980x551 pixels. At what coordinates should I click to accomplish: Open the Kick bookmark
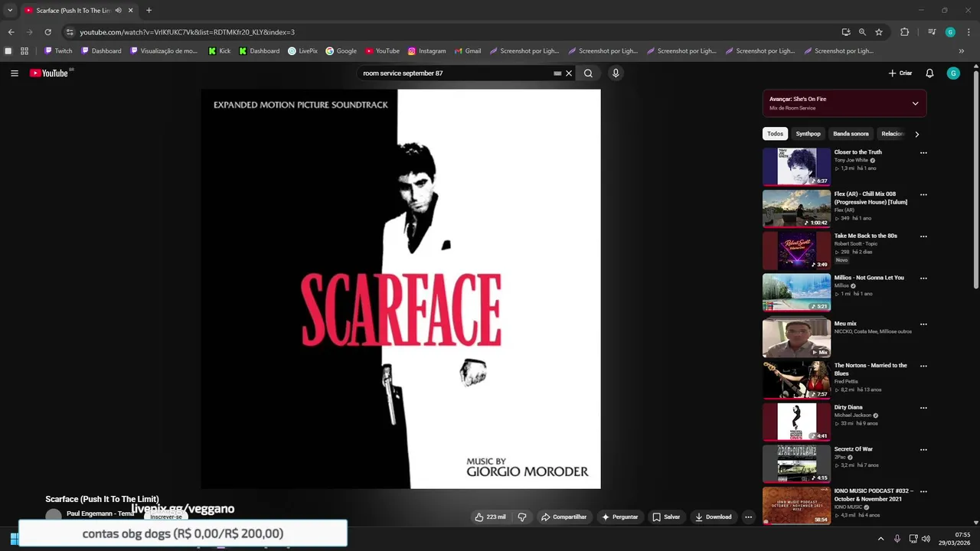point(220,51)
